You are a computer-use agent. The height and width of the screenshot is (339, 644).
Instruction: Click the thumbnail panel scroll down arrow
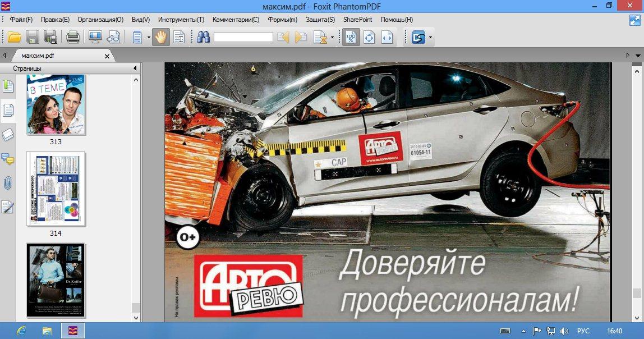(x=136, y=318)
